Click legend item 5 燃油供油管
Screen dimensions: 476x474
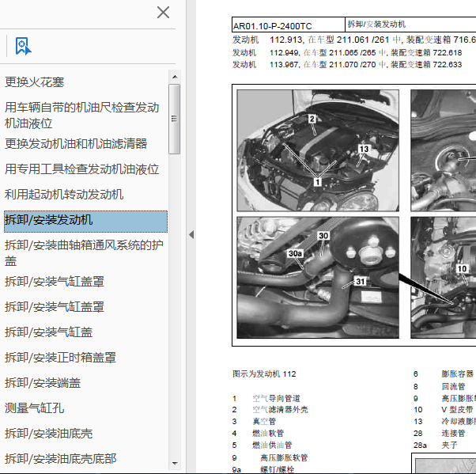point(263,446)
